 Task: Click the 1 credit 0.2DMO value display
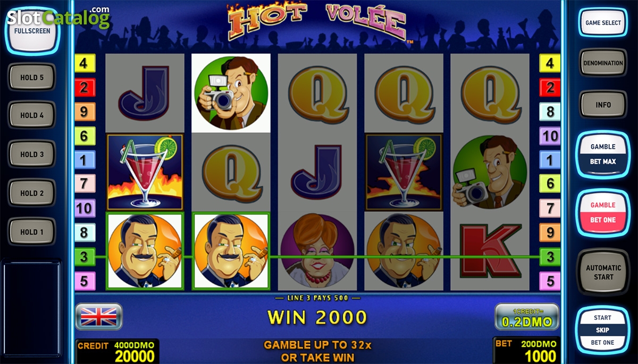[526, 317]
